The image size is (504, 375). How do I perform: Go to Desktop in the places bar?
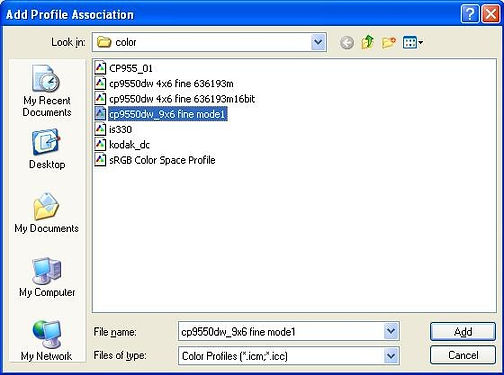47,149
